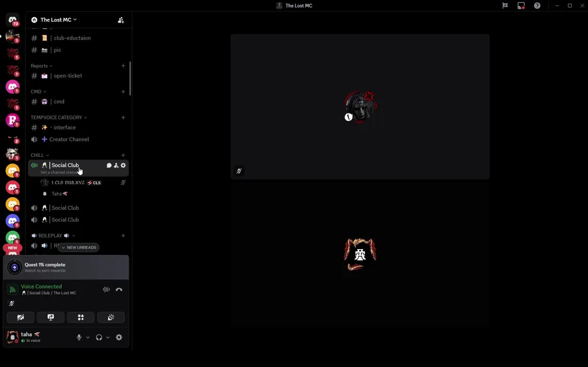Collapse the CHILL category
588x367 pixels.
click(x=40, y=155)
